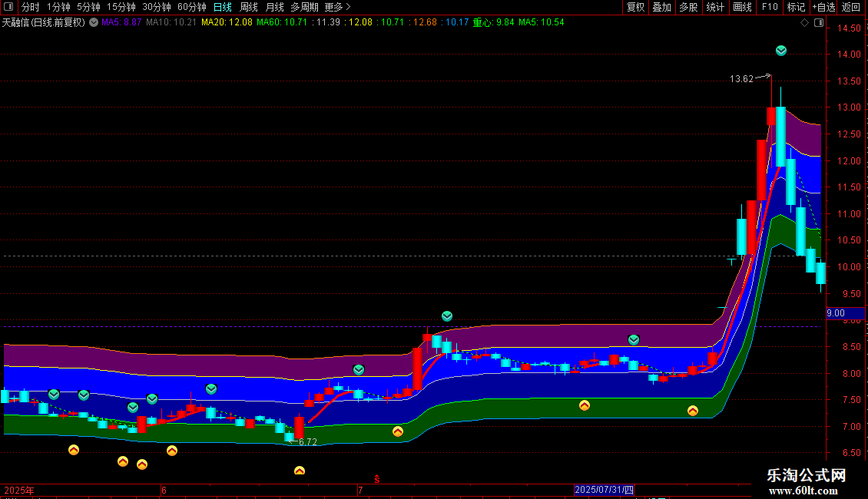Click yellow buy marker below the 6.72 low
868x499 pixels.
coord(300,471)
